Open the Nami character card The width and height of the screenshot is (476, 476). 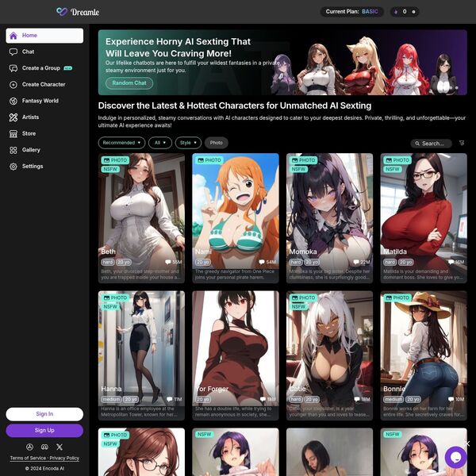pos(236,218)
